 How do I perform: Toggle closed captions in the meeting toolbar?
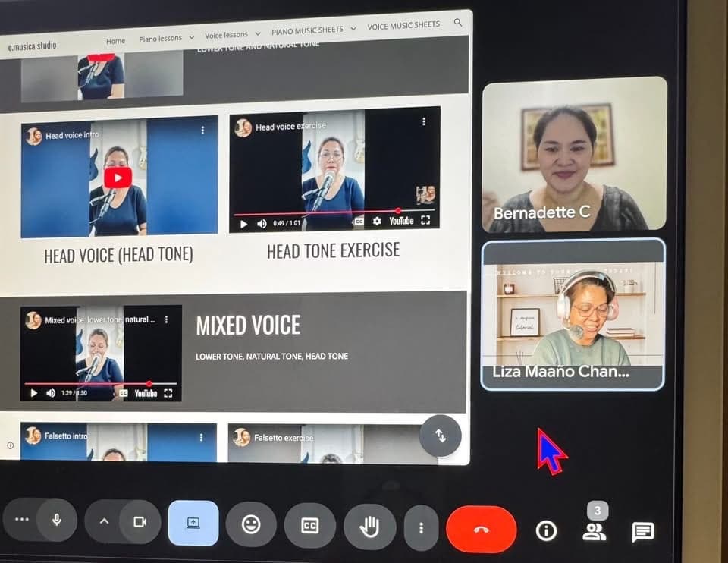(x=309, y=525)
